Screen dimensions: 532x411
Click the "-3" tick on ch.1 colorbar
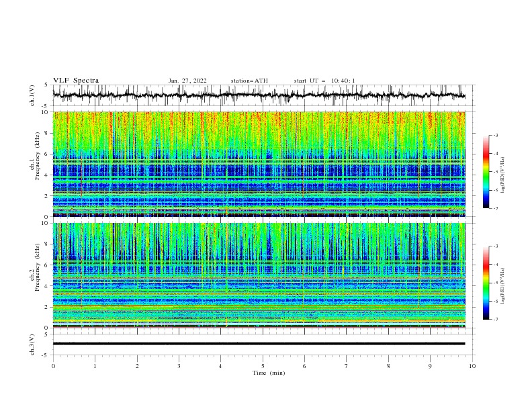(x=495, y=135)
